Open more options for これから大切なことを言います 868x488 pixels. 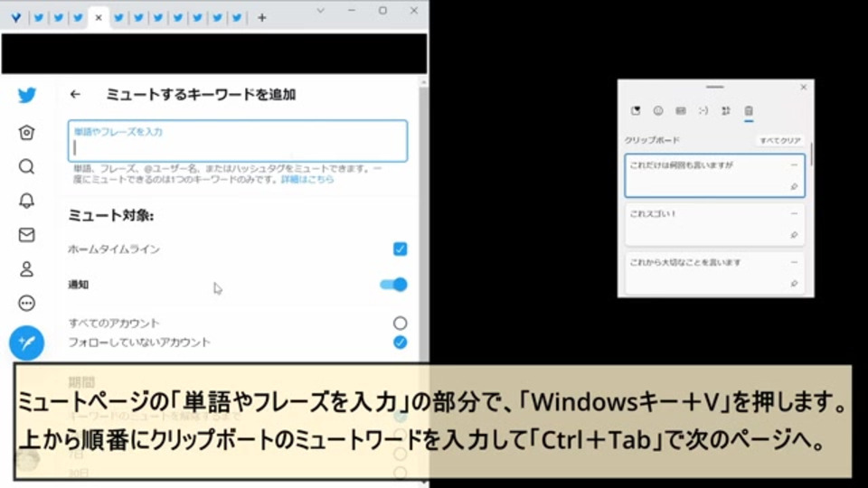tap(794, 262)
